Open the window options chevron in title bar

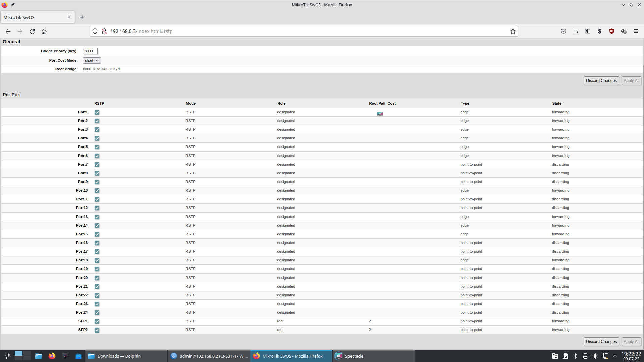(623, 5)
